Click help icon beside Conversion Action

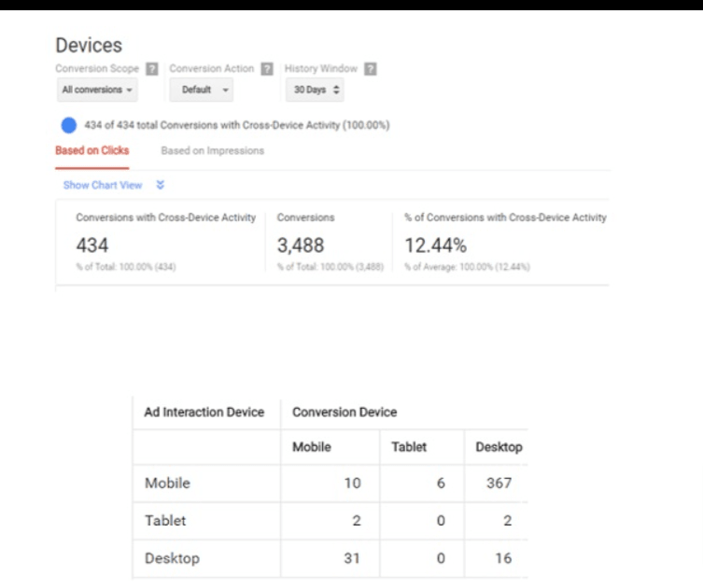point(267,69)
